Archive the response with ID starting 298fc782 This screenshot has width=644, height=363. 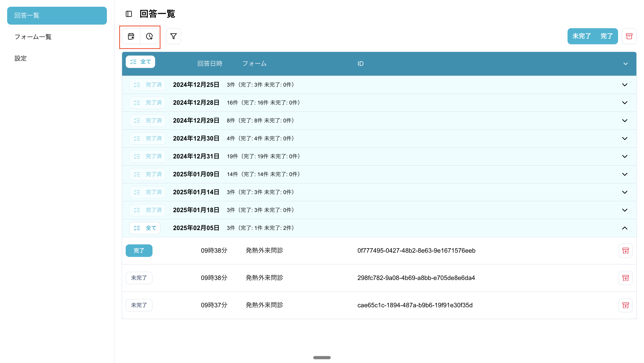click(x=625, y=278)
